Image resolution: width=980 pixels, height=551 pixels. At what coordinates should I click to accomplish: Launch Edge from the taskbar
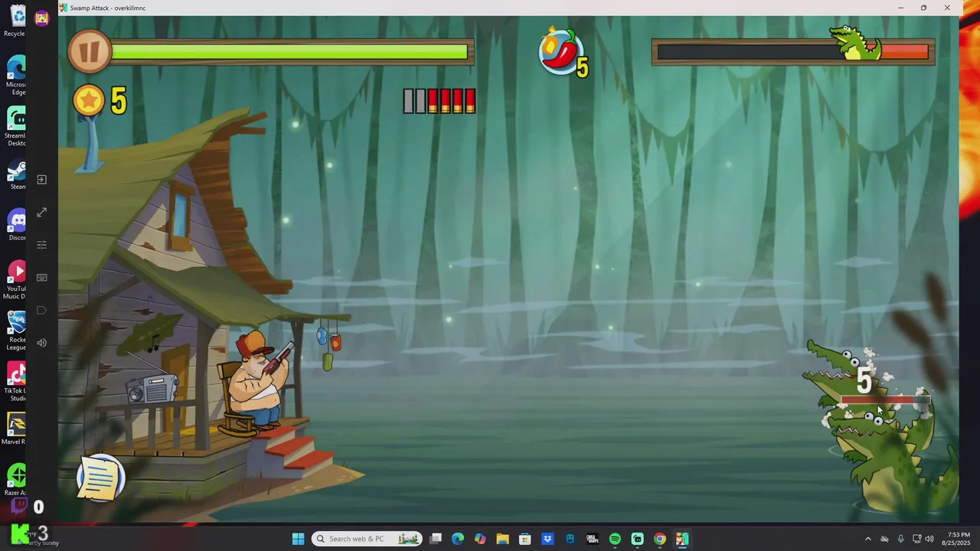[x=458, y=539]
